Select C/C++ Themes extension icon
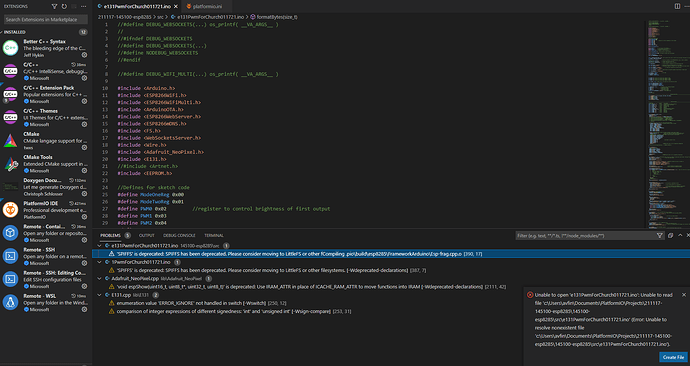690x366 pixels. tap(11, 117)
